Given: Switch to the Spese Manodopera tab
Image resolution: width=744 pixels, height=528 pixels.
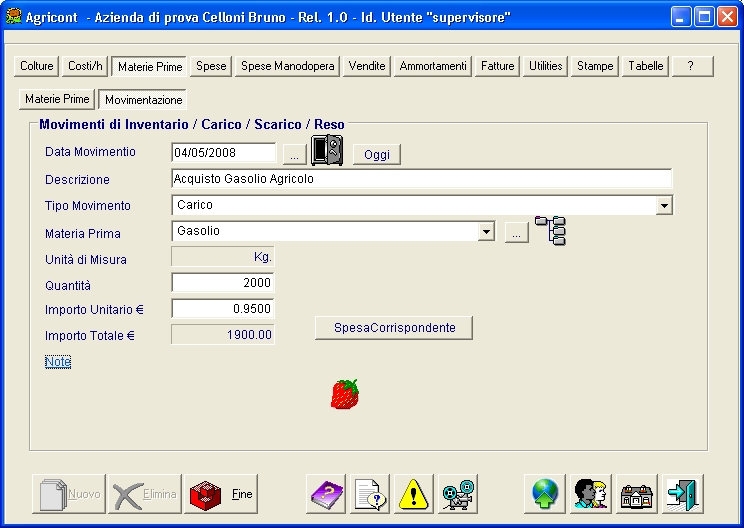Looking at the screenshot, I should (x=288, y=66).
